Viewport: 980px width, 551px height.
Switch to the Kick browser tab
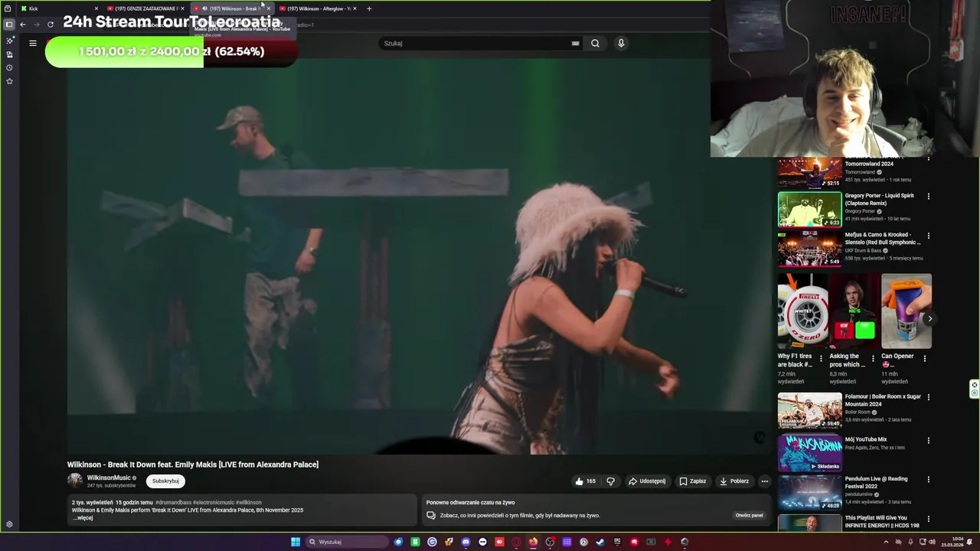click(x=60, y=8)
